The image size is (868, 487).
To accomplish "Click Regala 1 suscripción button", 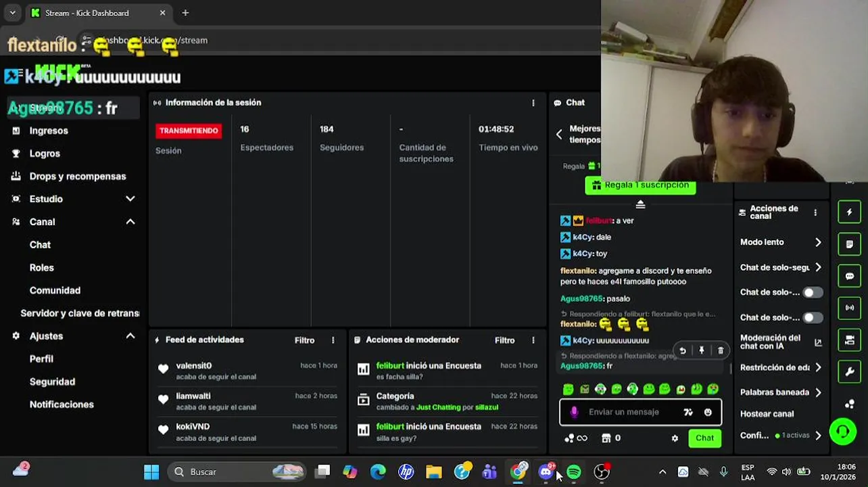I will click(x=640, y=185).
